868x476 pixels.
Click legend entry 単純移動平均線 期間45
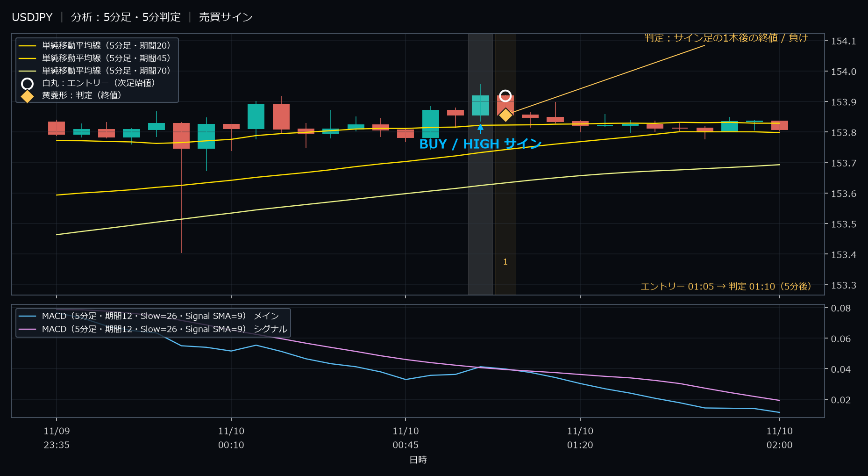(x=95, y=58)
